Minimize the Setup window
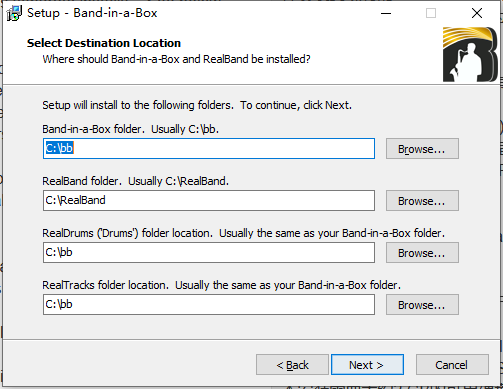This screenshot has height=389, width=503. coord(386,13)
